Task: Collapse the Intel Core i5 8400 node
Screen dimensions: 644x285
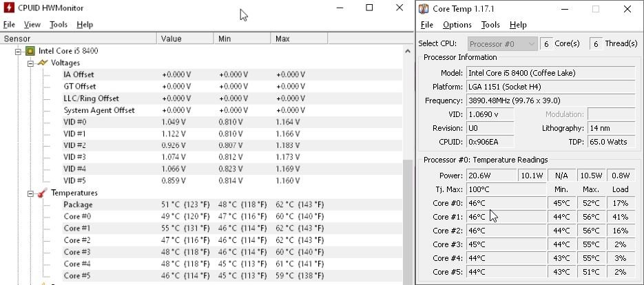Action: tap(18, 52)
